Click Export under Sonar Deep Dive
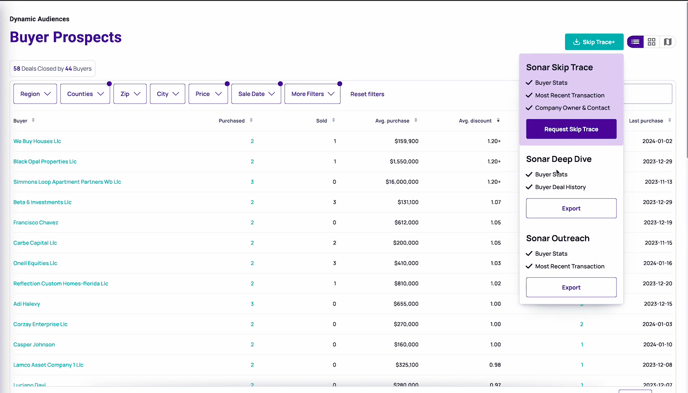This screenshot has width=688, height=393. coord(571,208)
